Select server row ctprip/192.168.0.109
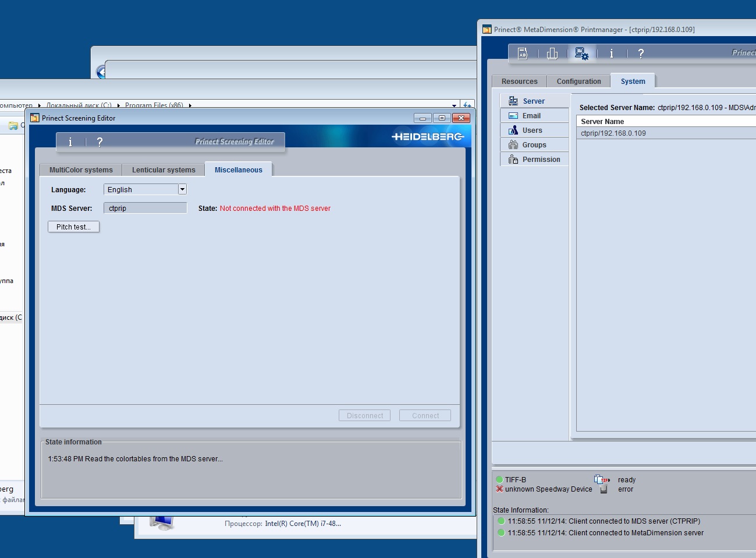 [666, 133]
